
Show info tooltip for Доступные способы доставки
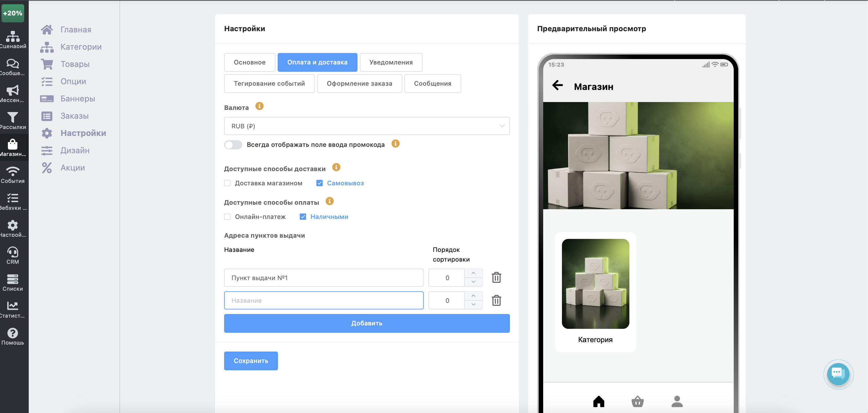pos(336,167)
